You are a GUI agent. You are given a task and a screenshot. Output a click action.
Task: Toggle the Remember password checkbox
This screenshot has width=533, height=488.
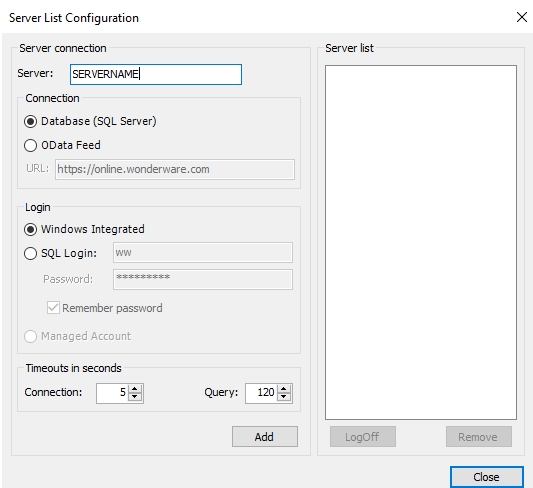[53, 308]
